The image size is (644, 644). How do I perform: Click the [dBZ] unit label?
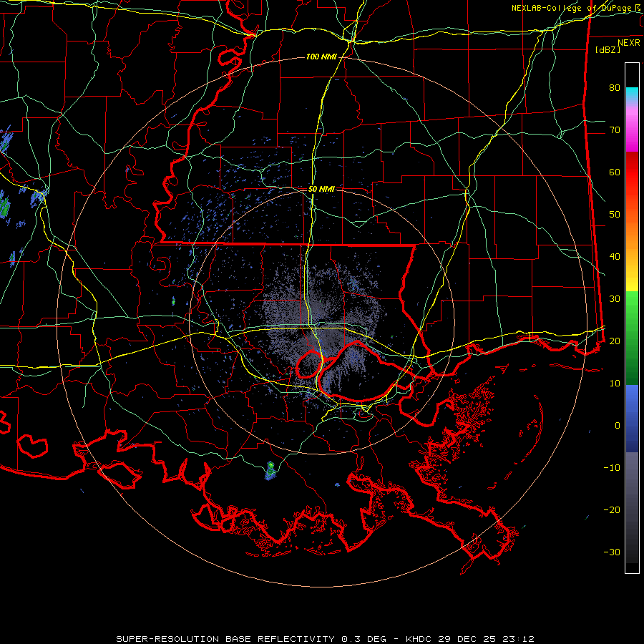click(x=608, y=49)
